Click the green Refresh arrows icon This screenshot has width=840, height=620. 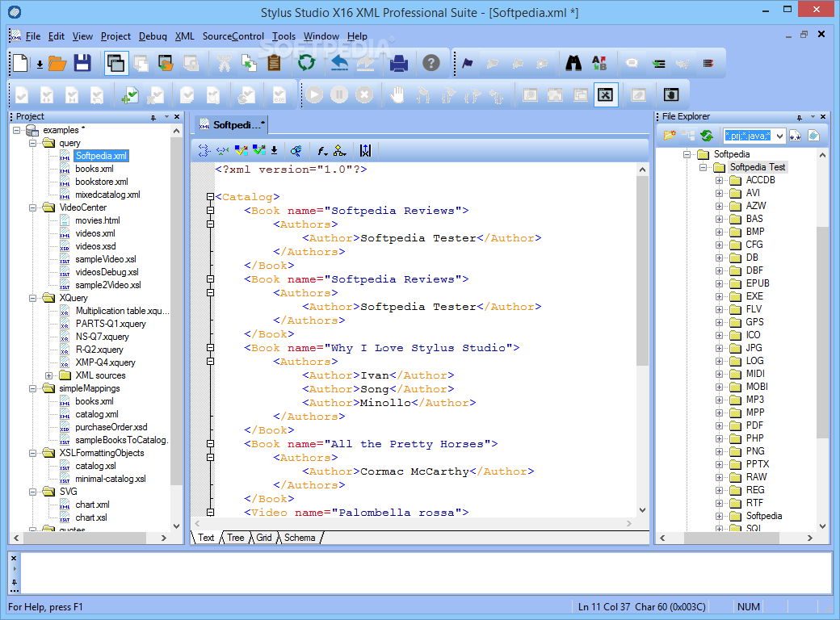tap(306, 63)
